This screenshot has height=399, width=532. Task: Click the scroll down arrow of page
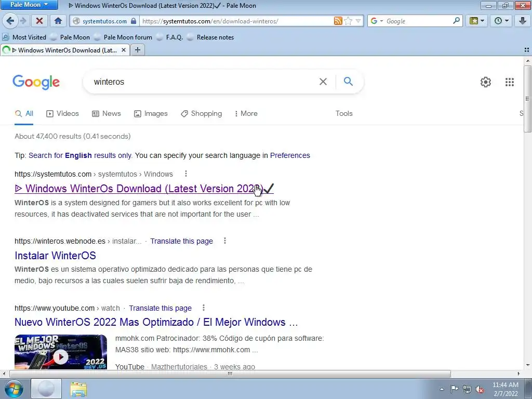point(528,365)
